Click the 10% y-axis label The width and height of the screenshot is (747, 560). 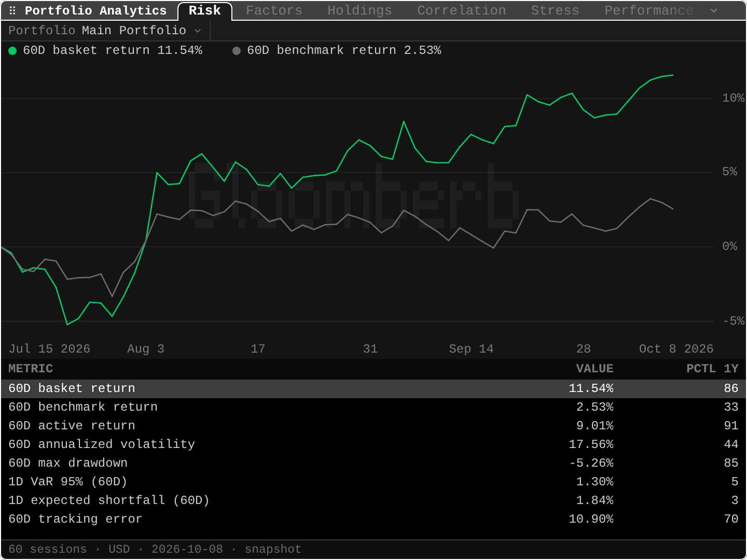click(733, 98)
